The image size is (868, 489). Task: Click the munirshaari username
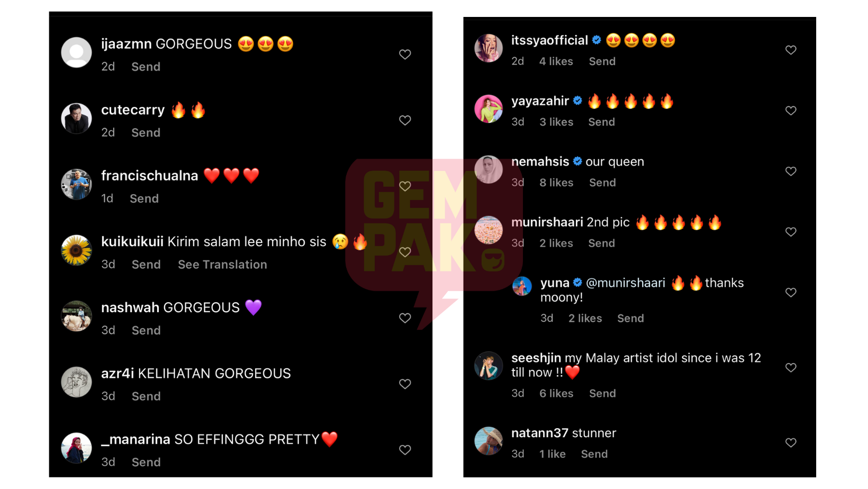[547, 222]
